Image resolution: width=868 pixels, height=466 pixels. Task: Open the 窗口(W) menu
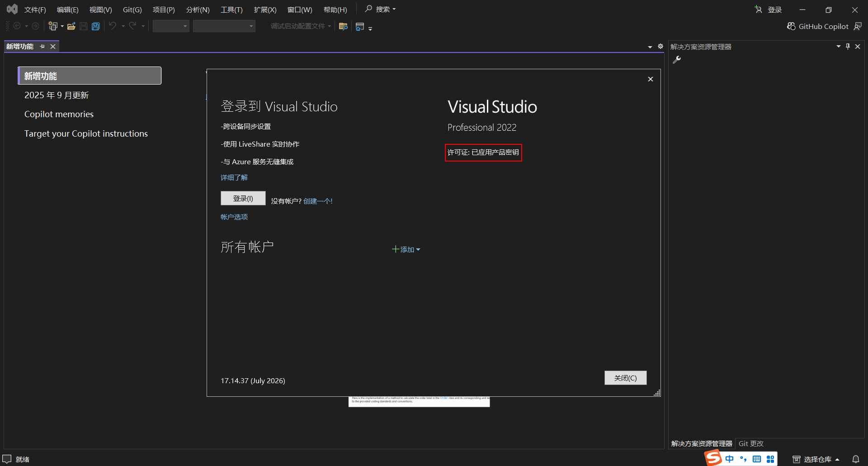coord(300,10)
